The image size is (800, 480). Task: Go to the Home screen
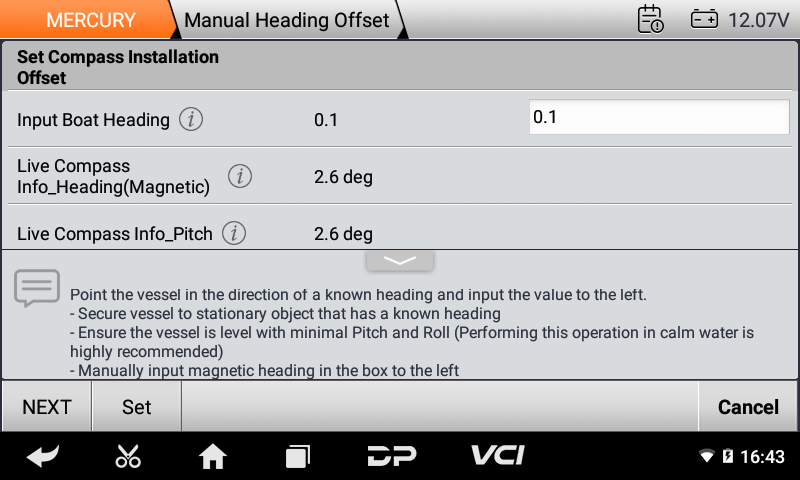[x=213, y=456]
